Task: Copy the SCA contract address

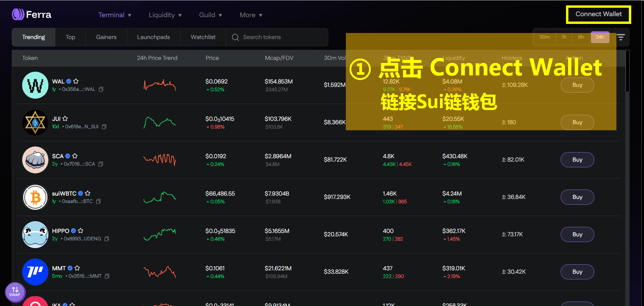Action: pyautogui.click(x=101, y=164)
